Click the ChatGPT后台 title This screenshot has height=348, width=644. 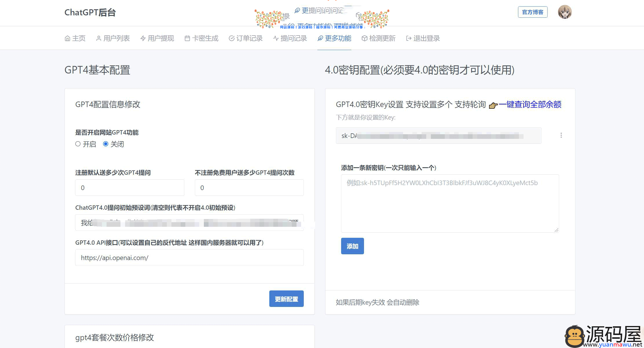90,12
